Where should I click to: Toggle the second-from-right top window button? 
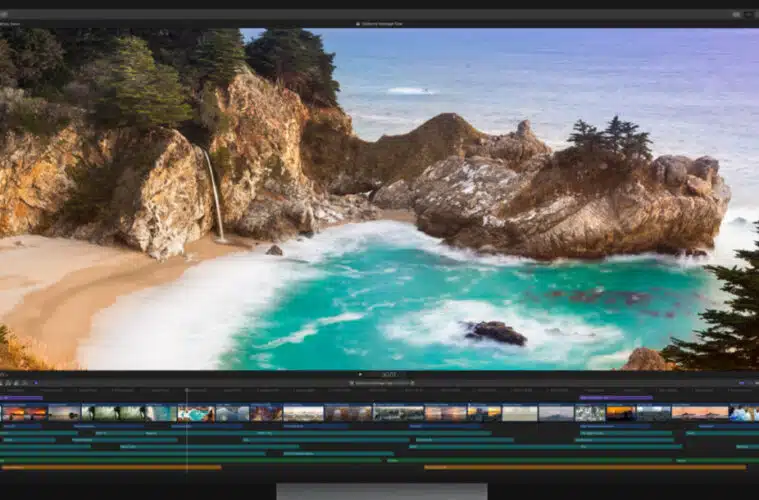[737, 14]
